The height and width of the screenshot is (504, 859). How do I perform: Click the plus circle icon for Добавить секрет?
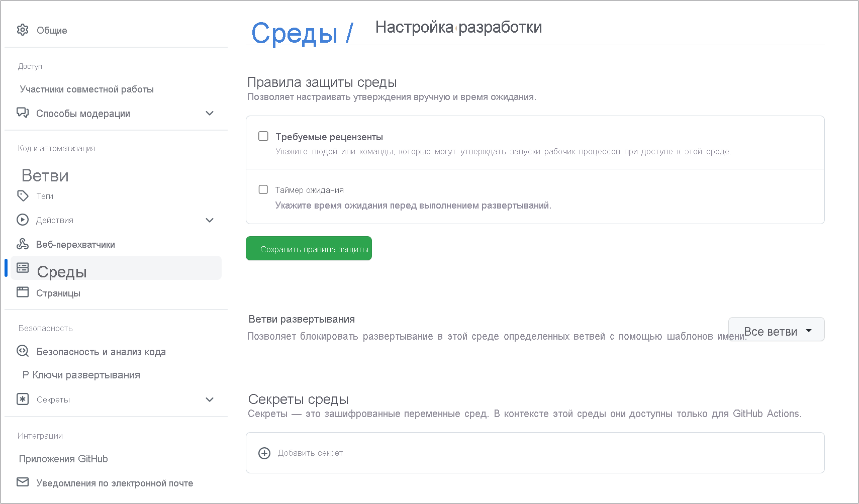[x=264, y=453]
